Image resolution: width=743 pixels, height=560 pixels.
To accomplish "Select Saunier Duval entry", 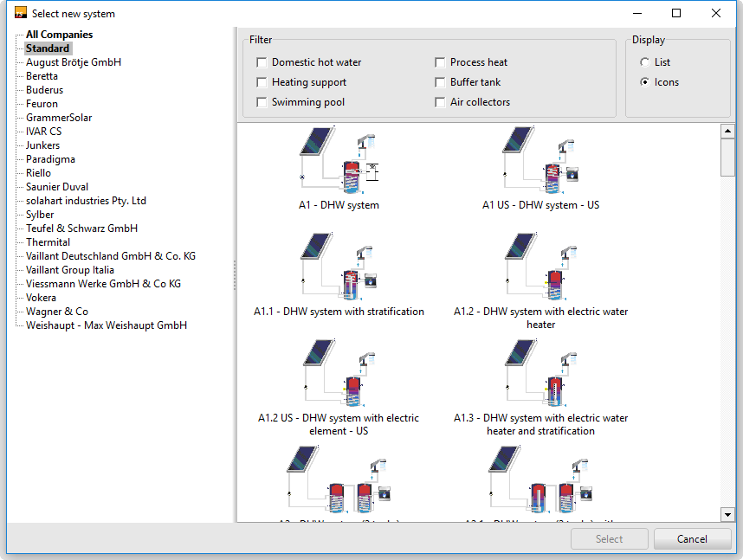I will [x=57, y=187].
